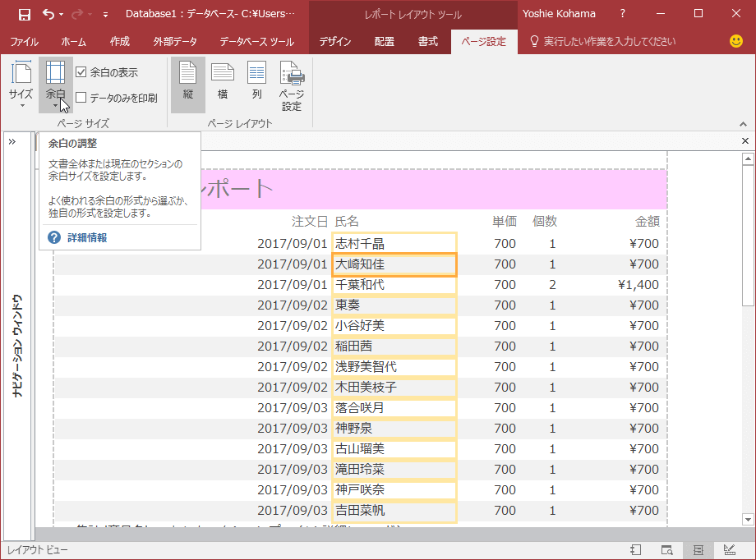Switch to the デザイン ribbon tab
This screenshot has height=560, width=756.
click(334, 40)
